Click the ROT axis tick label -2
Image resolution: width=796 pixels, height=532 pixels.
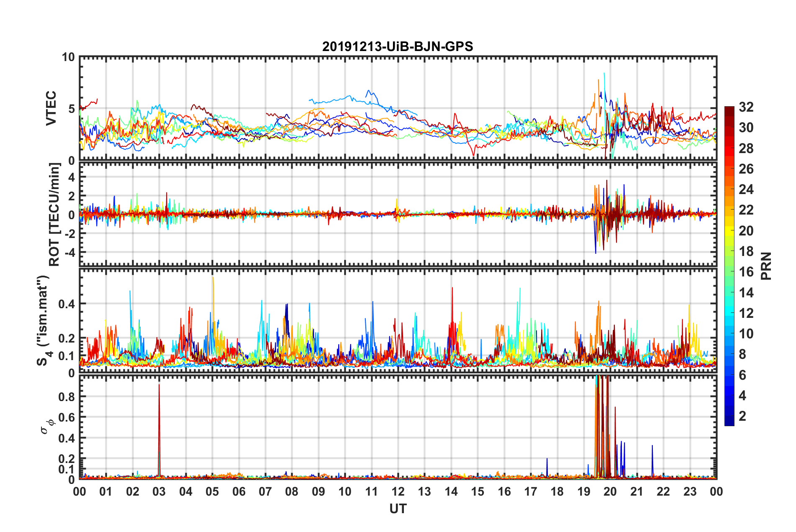pos(70,234)
